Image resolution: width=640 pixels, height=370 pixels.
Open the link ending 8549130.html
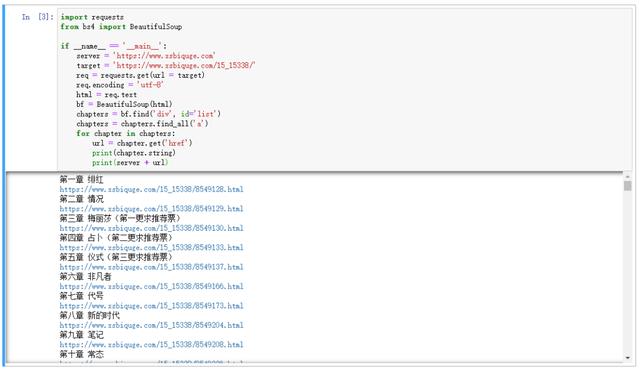tap(151, 228)
